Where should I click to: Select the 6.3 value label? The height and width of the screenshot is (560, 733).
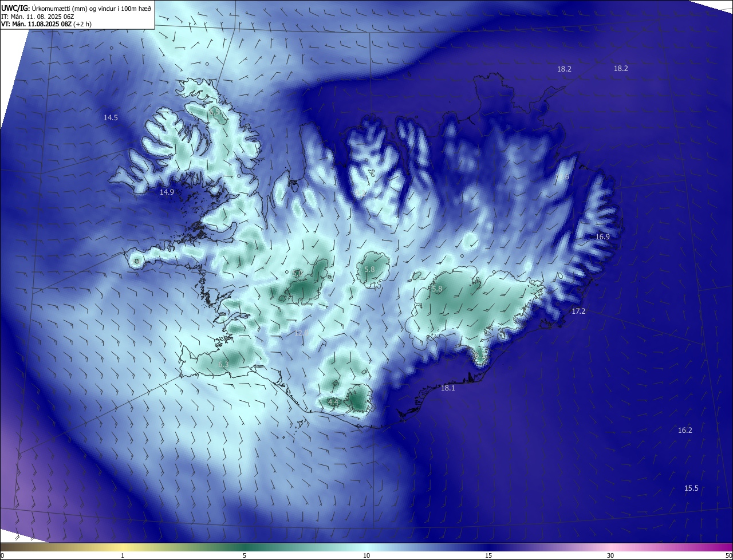coord(223,364)
